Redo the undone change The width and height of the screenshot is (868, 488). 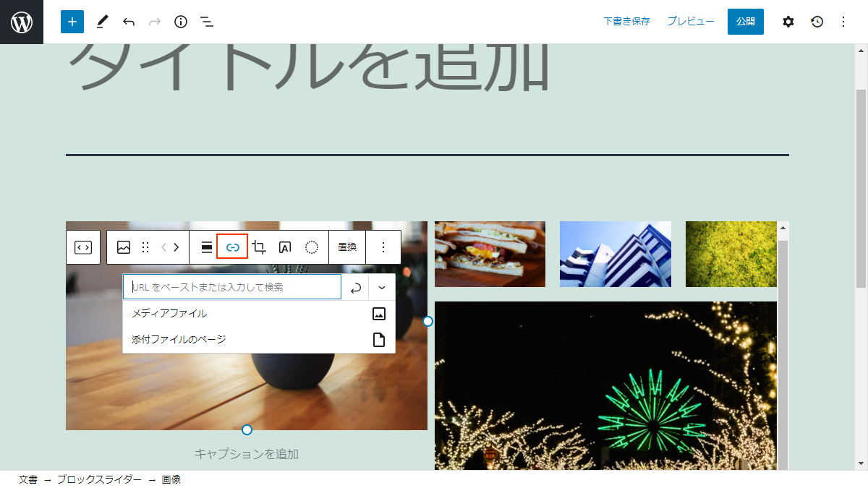point(155,22)
